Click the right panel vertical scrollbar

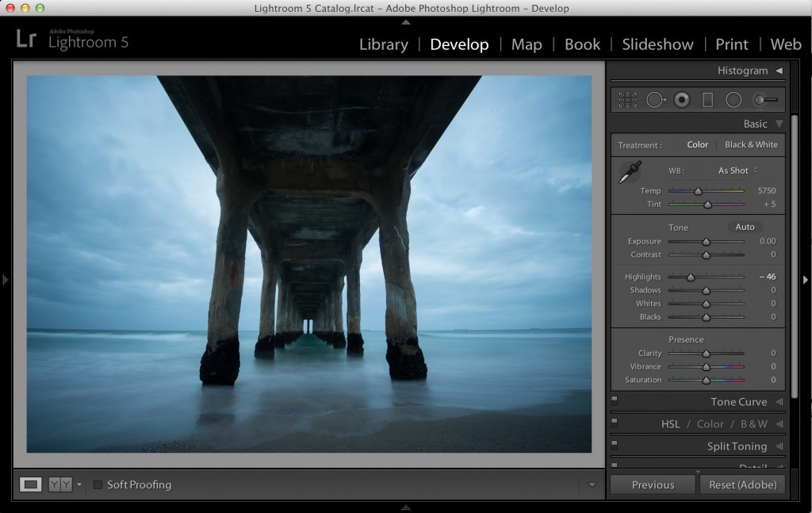[795, 256]
